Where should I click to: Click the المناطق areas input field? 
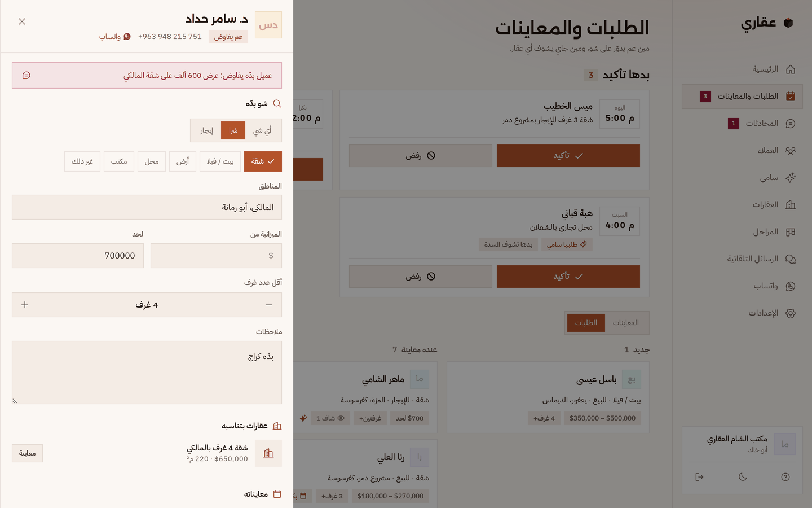tap(147, 207)
